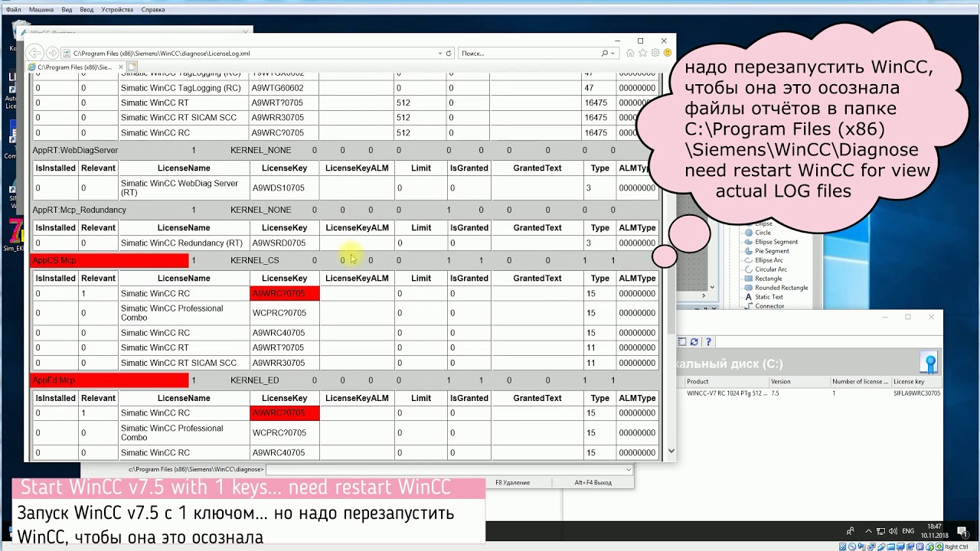Click refresh icon in License Manager toolbar
980x551 pixels.
694,342
